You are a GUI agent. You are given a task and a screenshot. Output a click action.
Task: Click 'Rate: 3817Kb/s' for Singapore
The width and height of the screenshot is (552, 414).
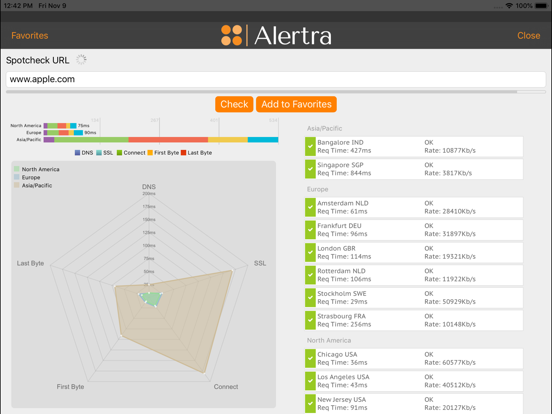click(448, 173)
